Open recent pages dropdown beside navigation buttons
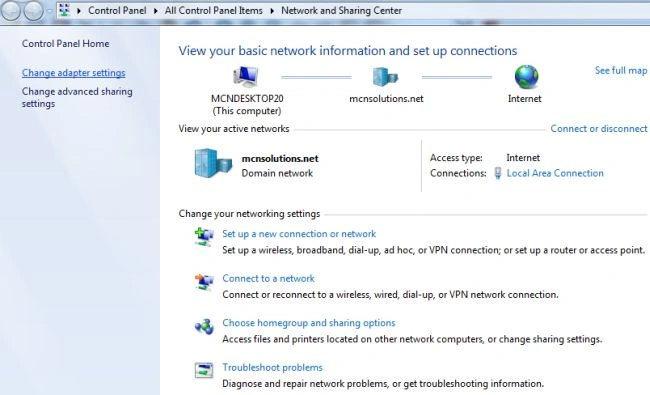650x395 pixels. (49, 11)
